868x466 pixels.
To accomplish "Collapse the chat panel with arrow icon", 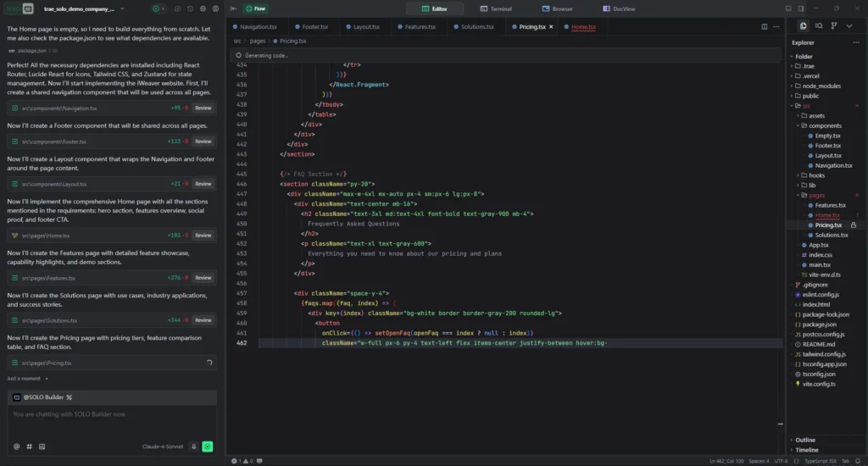I will 234,8.
